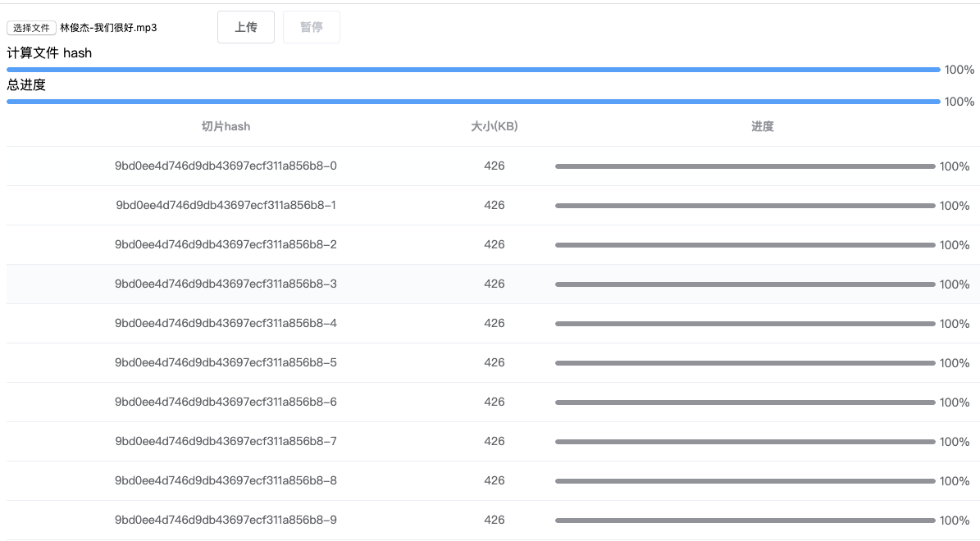Screen dimensions: 980x541
Task: Click the 100% value beside total progress bar
Action: pyautogui.click(x=959, y=101)
